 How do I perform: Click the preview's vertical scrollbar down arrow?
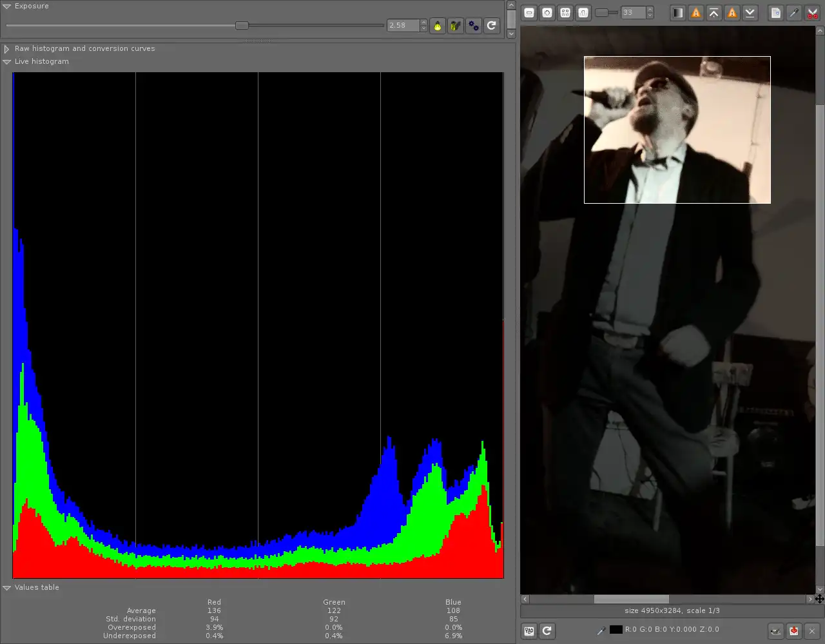point(820,589)
